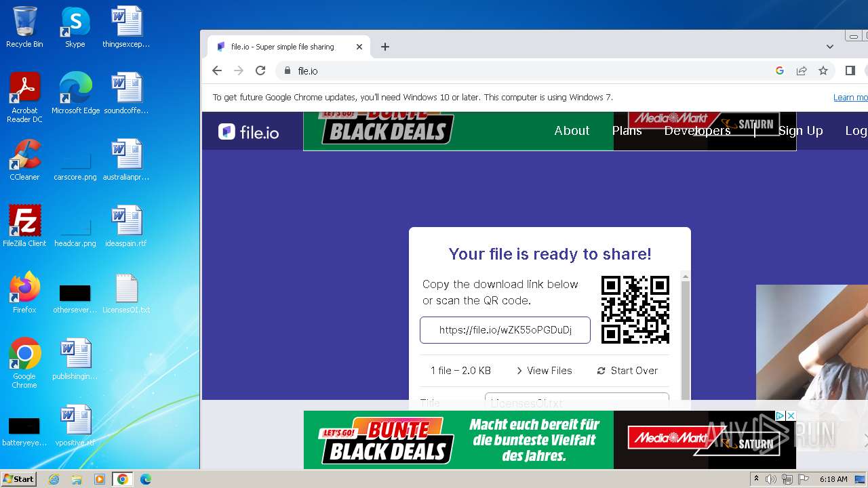The width and height of the screenshot is (868, 488).
Task: Click the QR code image
Action: coord(635,310)
